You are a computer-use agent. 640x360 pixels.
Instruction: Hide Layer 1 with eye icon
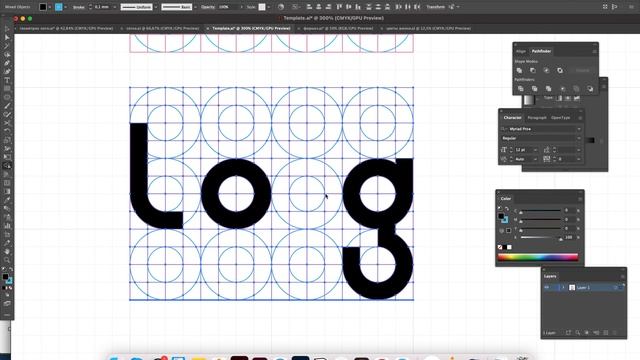547,287
